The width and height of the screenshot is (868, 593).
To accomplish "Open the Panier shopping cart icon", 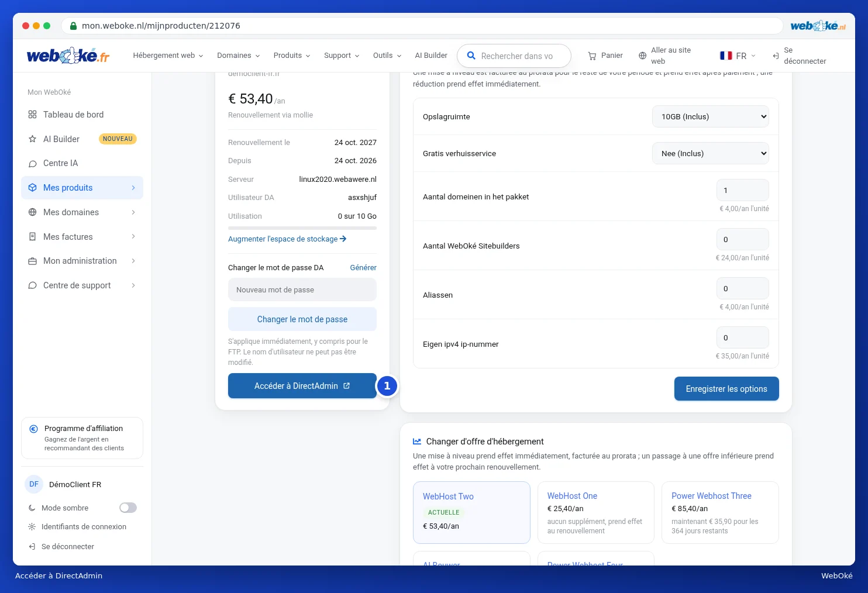I will point(592,56).
